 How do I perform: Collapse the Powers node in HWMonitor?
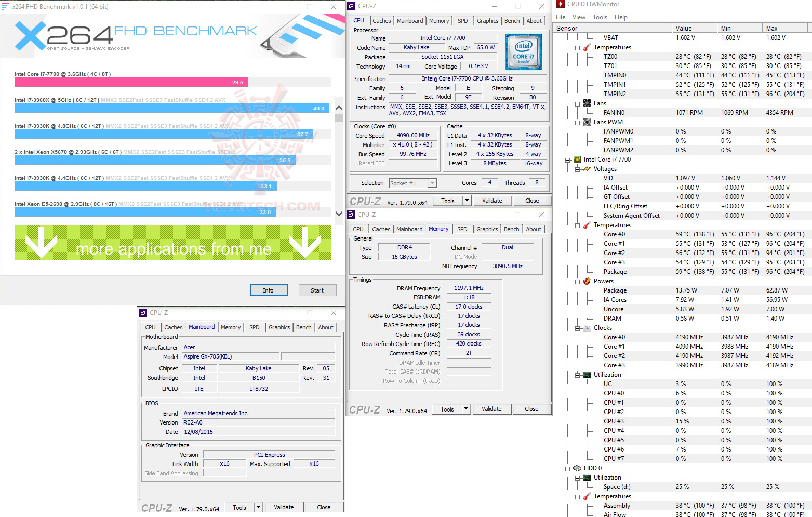coord(577,282)
